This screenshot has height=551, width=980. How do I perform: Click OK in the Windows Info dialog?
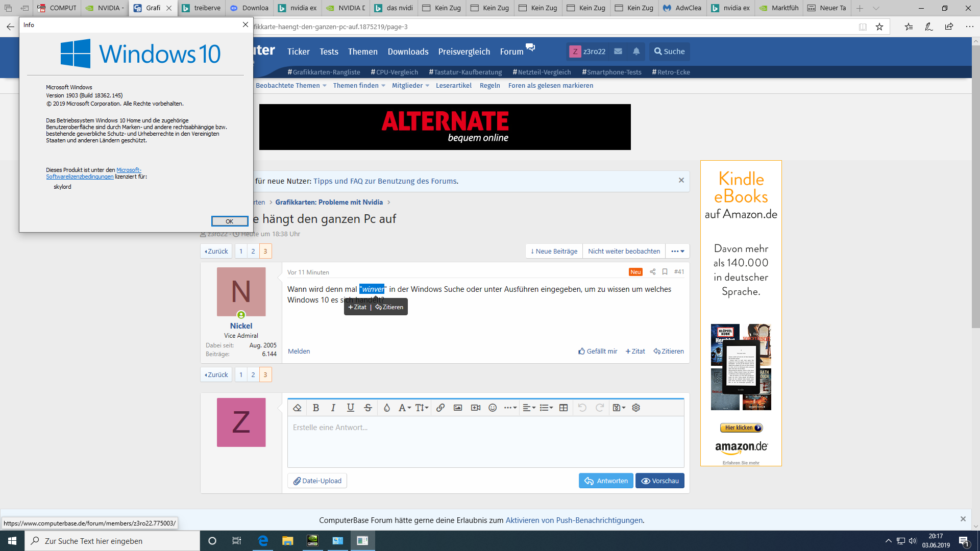230,221
